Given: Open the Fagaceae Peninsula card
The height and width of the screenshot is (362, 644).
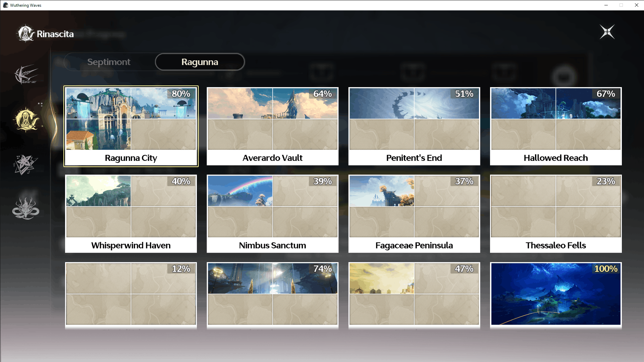Looking at the screenshot, I should (414, 214).
